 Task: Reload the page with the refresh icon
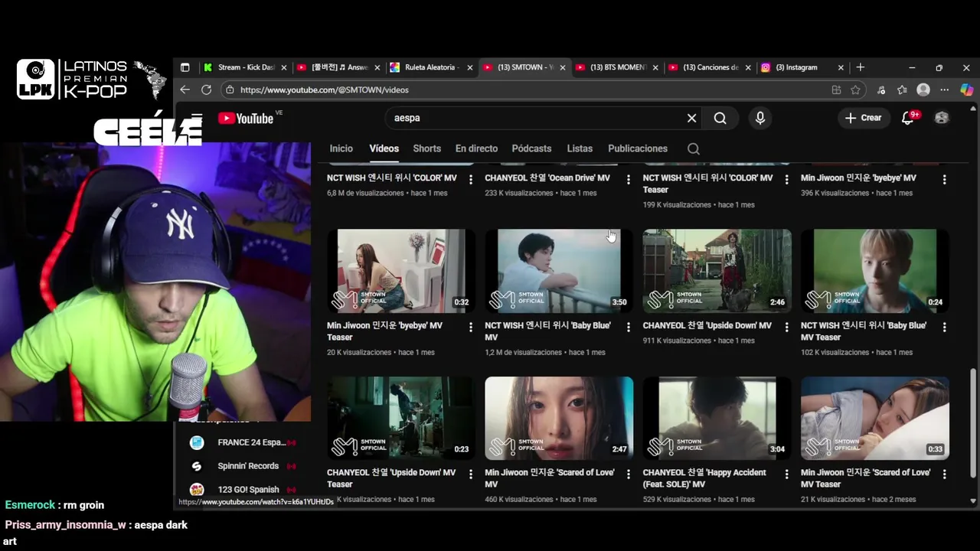click(206, 90)
